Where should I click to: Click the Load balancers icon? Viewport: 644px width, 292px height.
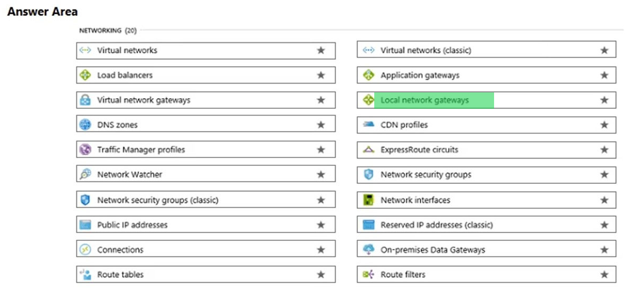(85, 75)
